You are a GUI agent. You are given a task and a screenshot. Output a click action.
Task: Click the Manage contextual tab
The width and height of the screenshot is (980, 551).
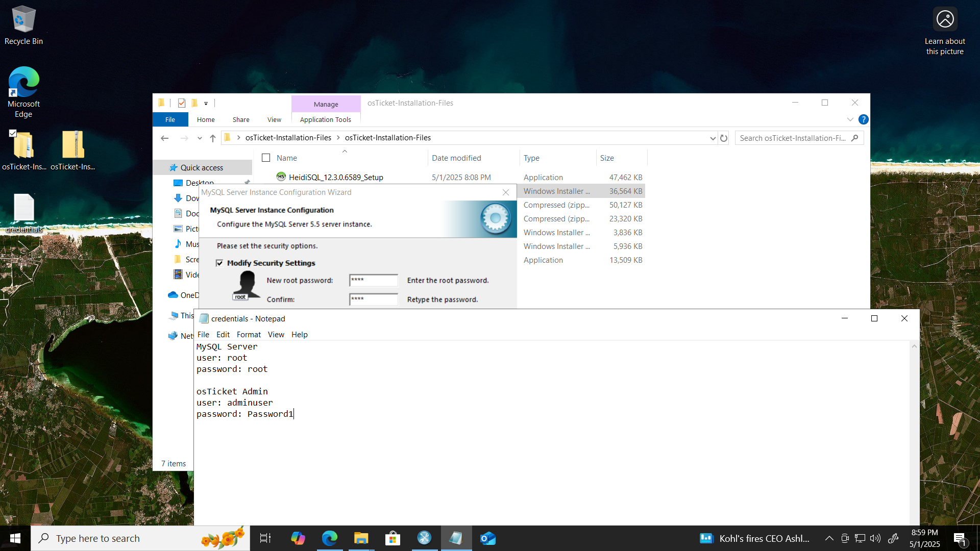[326, 104]
